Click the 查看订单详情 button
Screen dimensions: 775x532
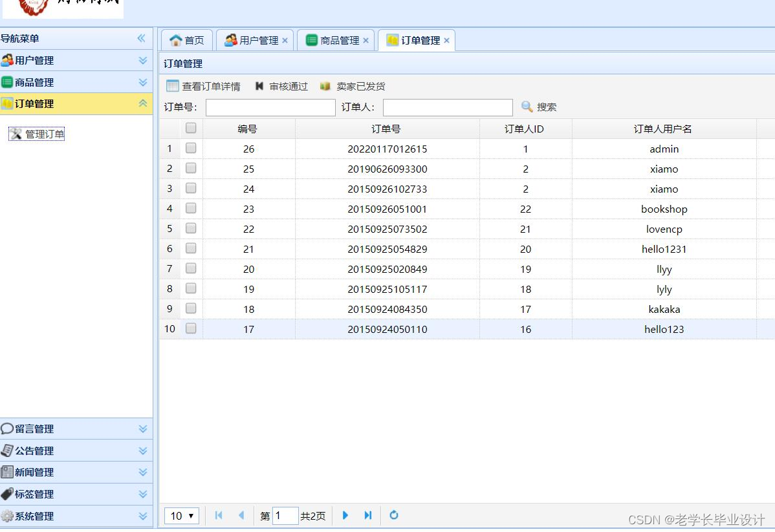tap(203, 86)
